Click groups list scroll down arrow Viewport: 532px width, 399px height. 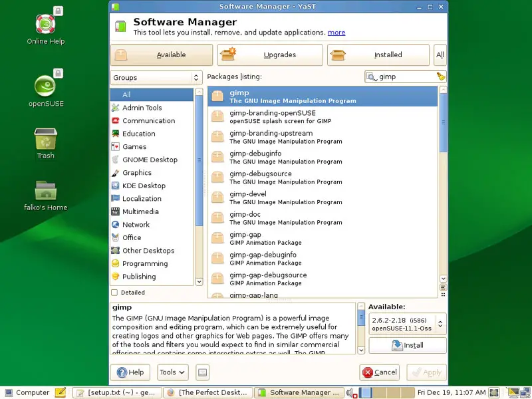[x=199, y=281]
